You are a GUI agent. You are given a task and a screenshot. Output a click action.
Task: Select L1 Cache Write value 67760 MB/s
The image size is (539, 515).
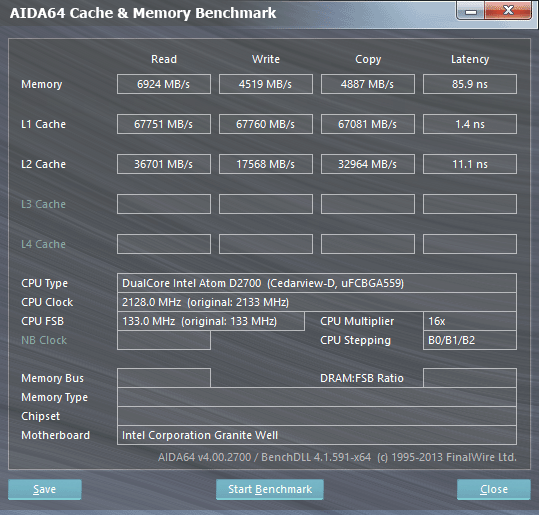pos(266,124)
